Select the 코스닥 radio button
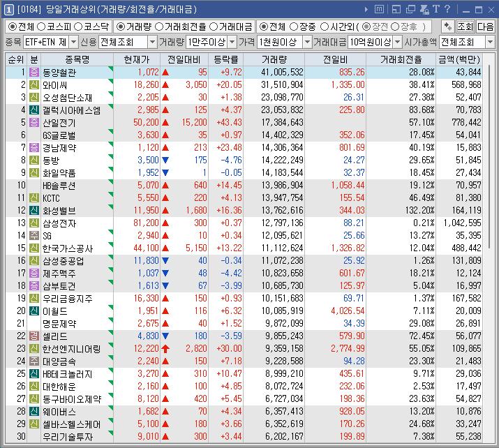 pos(78,27)
